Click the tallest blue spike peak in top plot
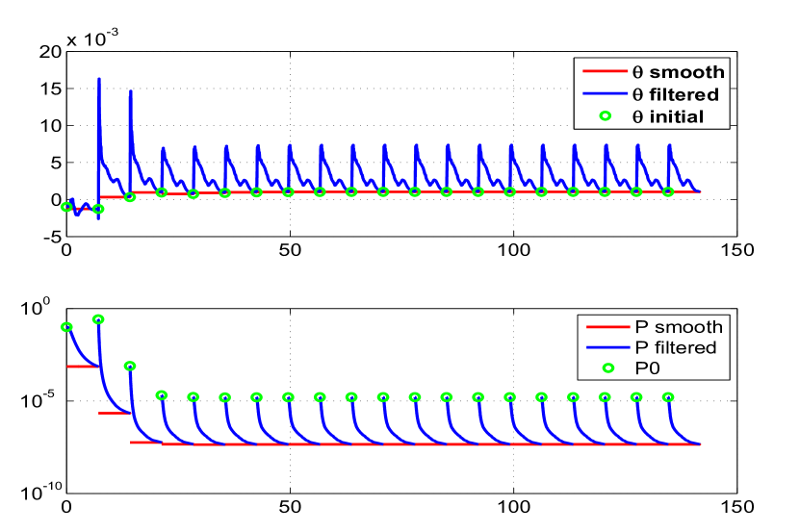This screenshot has height=532, width=800. [99, 79]
